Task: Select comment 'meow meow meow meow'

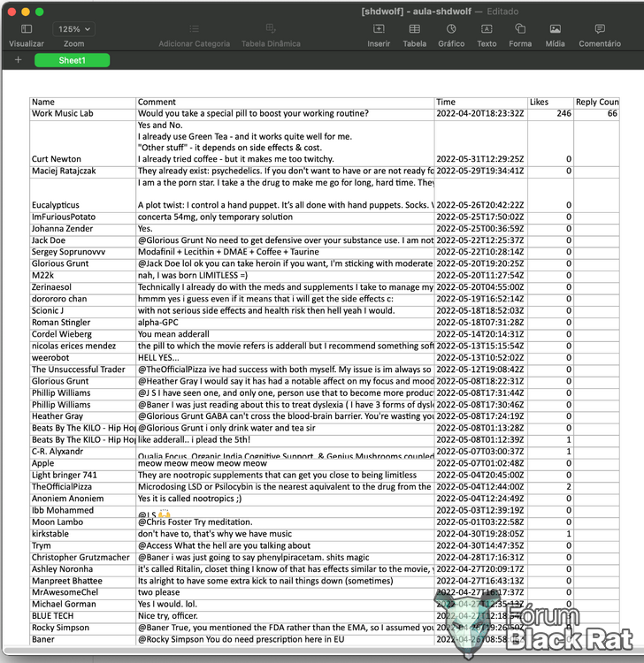Action: coord(285,464)
